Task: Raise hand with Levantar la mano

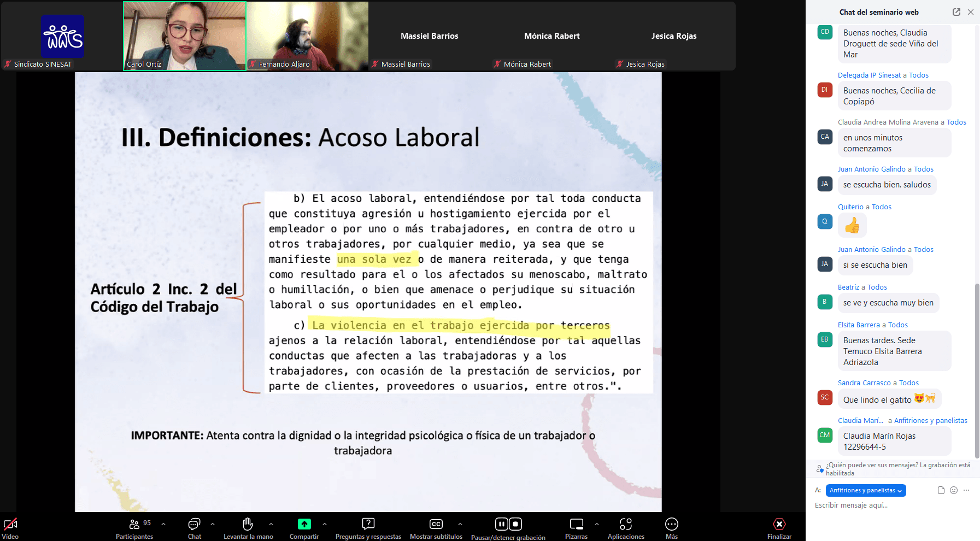Action: (248, 525)
